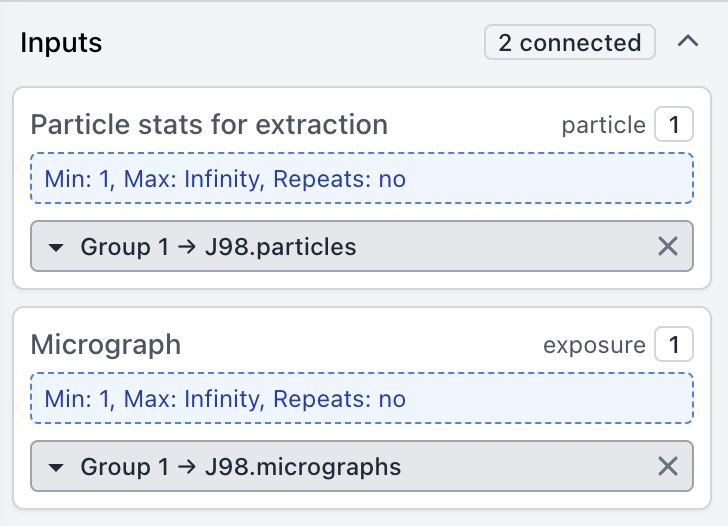Click Group 1 in the particles connection
This screenshot has width=728, height=526.
click(124, 247)
